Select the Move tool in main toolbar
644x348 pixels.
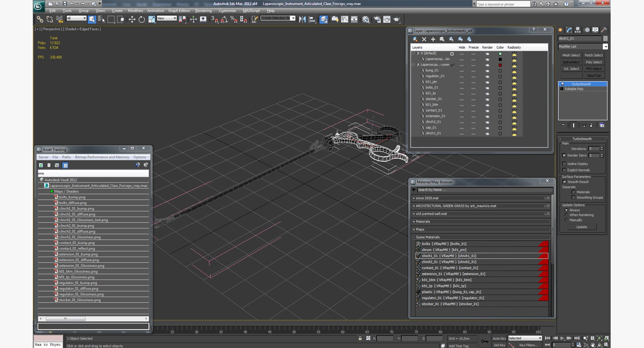coord(132,19)
